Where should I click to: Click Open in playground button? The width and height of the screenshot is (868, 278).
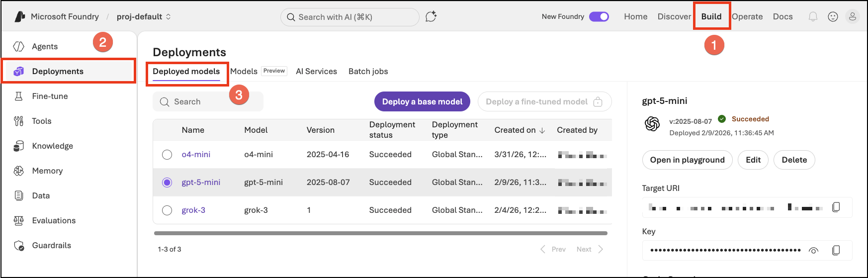688,160
